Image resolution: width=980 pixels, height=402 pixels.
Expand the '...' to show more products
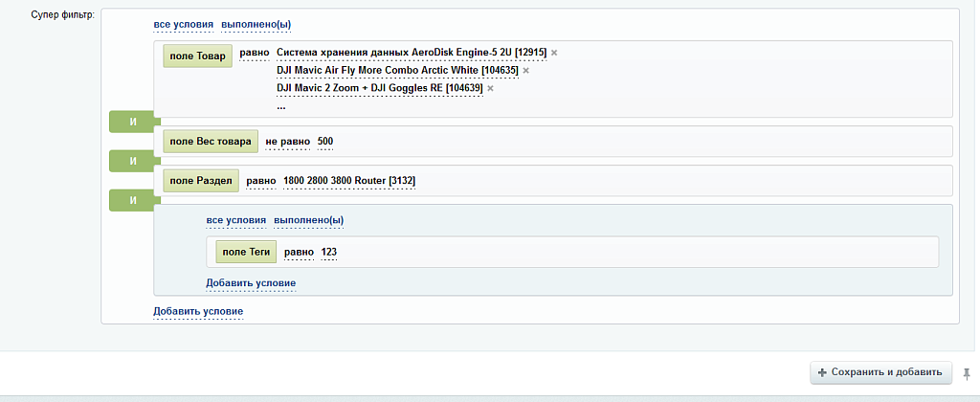pos(280,106)
